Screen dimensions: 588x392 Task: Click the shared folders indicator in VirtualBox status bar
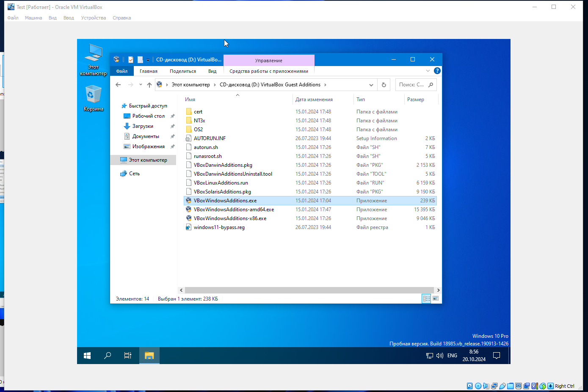[x=510, y=386]
